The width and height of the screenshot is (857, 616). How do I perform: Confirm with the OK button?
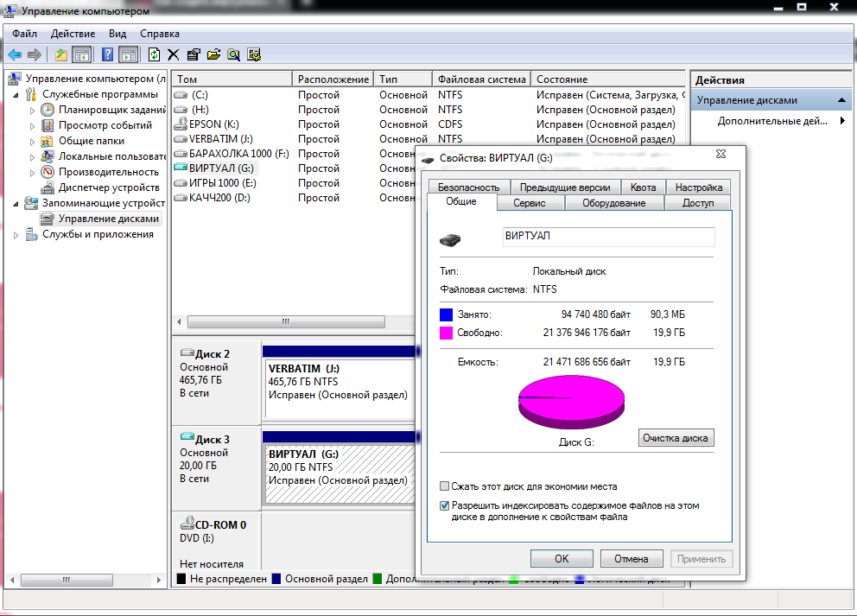pyautogui.click(x=562, y=559)
